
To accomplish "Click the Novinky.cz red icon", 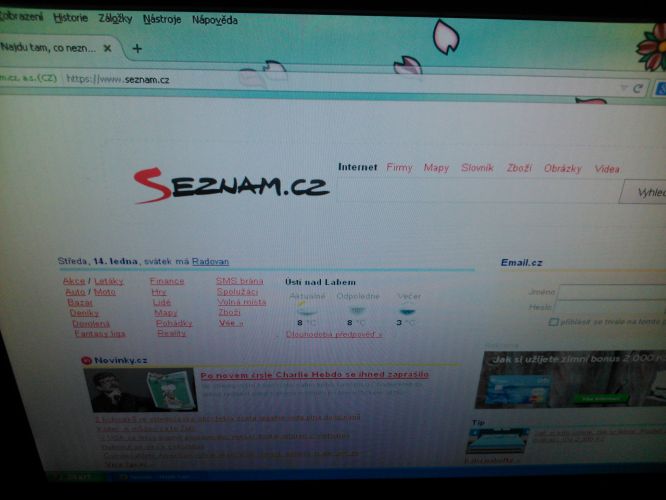I will (x=86, y=361).
